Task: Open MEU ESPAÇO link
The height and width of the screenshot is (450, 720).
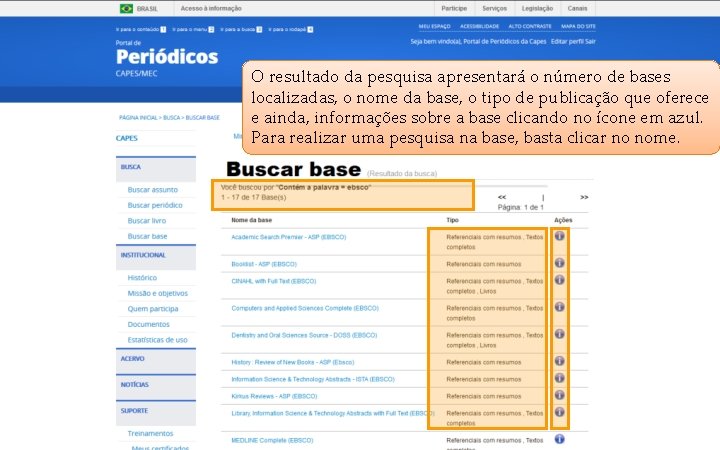Action: pos(434,27)
